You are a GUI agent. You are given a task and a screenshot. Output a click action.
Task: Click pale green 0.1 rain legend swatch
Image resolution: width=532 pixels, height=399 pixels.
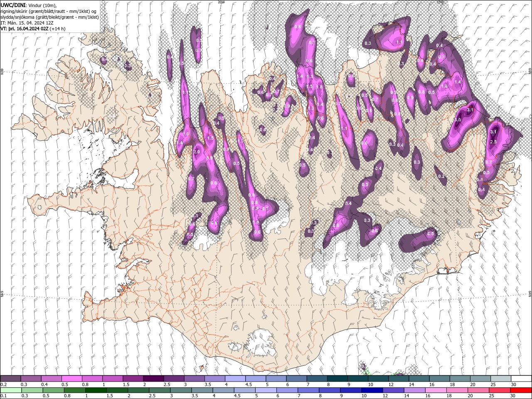pyautogui.click(x=10, y=390)
